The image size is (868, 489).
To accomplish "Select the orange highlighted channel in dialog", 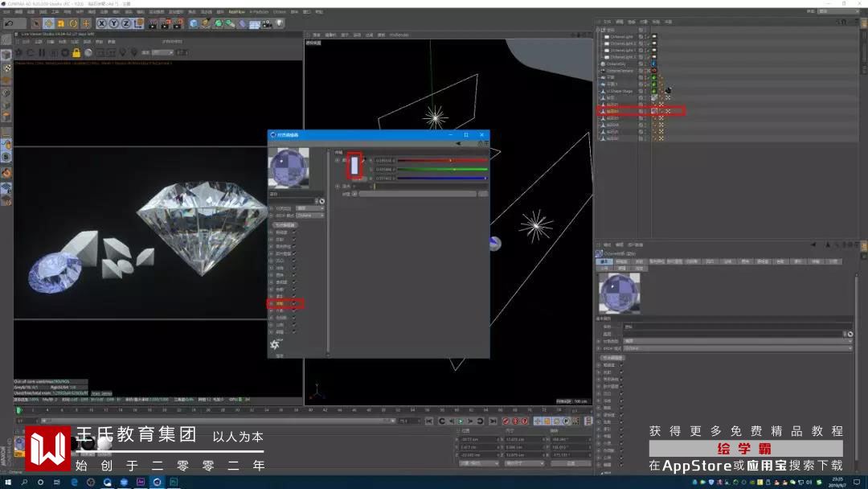I will click(x=280, y=303).
